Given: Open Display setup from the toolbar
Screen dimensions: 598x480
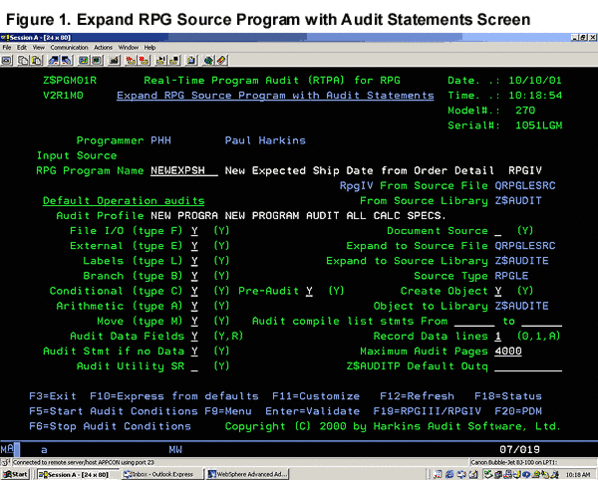Looking at the screenshot, I should click(84, 60).
